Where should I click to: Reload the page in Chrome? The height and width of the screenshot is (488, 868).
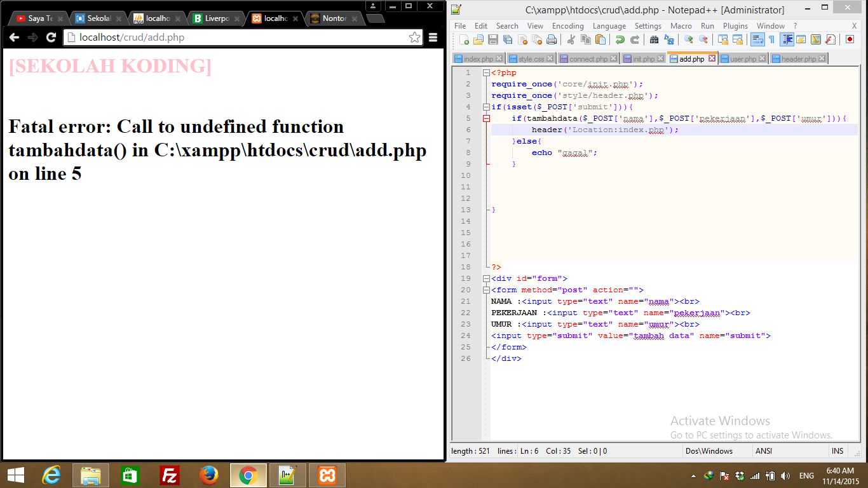point(51,37)
